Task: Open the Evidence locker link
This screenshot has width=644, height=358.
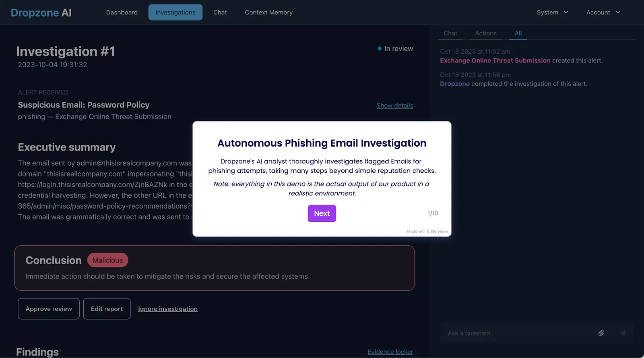Action: click(x=390, y=352)
